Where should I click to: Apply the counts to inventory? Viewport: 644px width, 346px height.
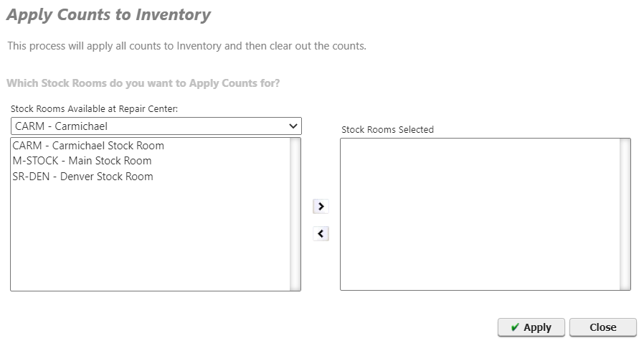coord(531,327)
